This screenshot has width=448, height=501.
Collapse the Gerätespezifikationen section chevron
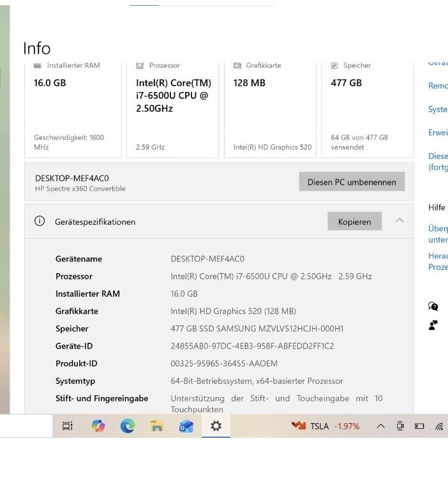point(399,220)
